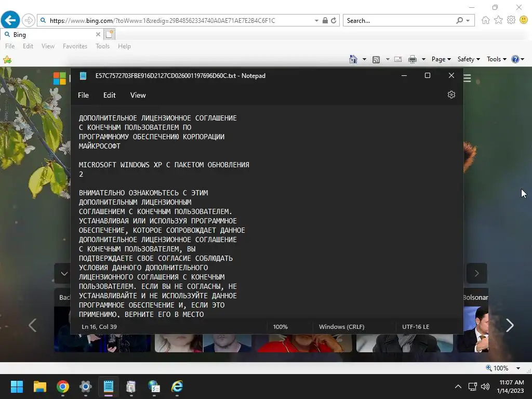The width and height of the screenshot is (532, 399).
Task: Open the IE Tools menu in menu bar
Action: (102, 46)
